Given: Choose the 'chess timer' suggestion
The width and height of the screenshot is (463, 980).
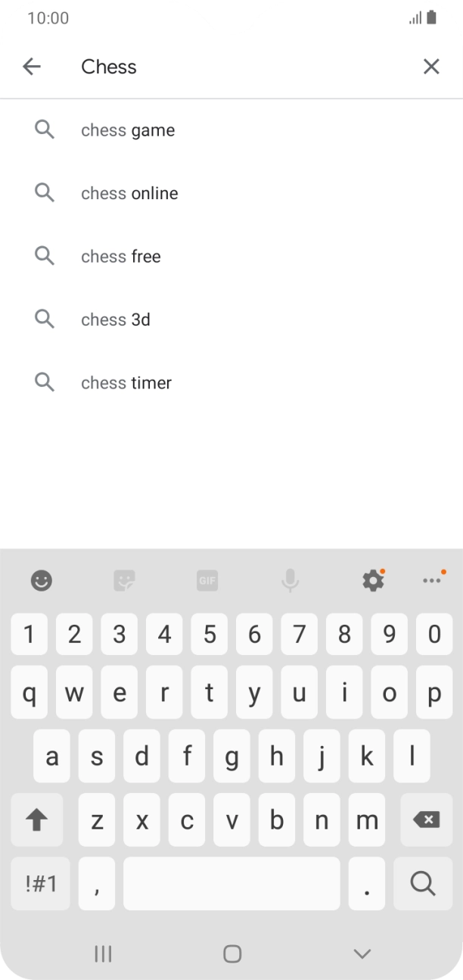Looking at the screenshot, I should coord(126,382).
